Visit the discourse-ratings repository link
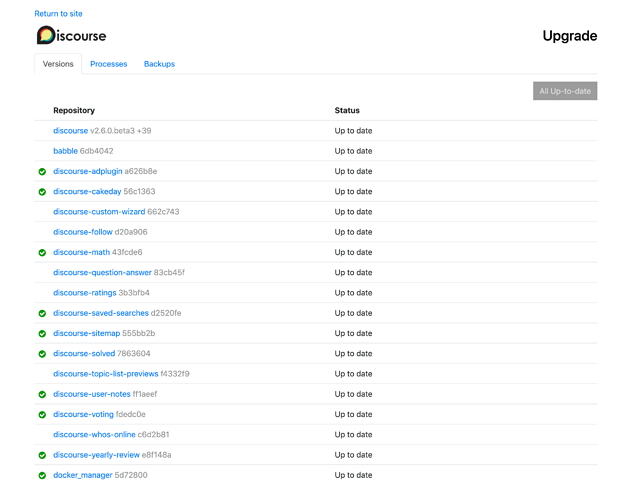This screenshot has width=632, height=500. tap(85, 293)
